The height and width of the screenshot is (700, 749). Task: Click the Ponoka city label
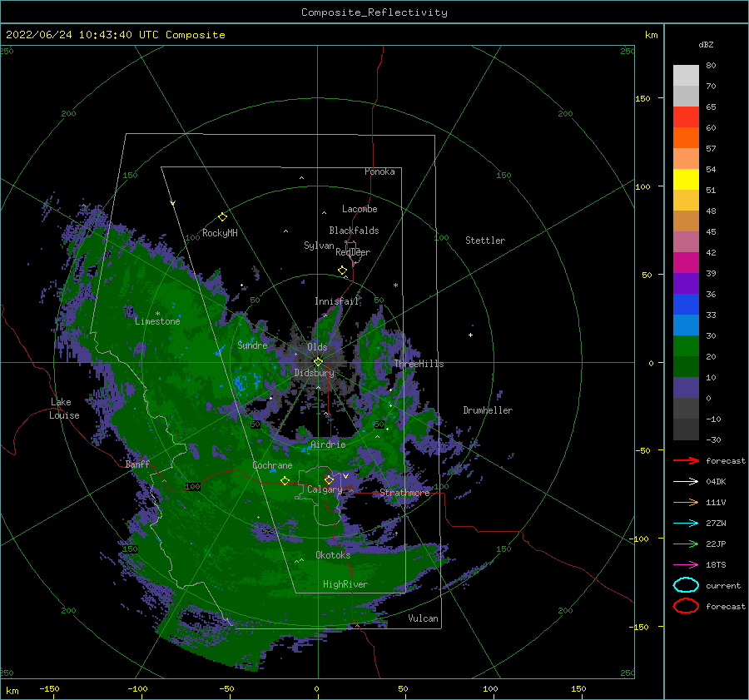379,171
